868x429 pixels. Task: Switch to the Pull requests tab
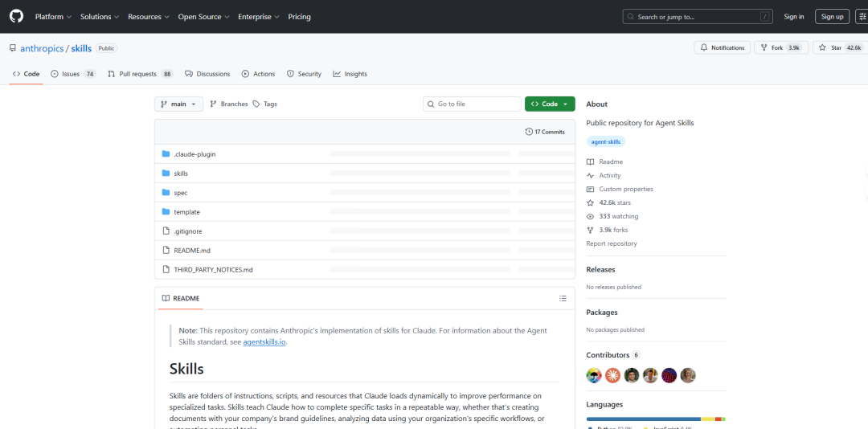pos(141,74)
